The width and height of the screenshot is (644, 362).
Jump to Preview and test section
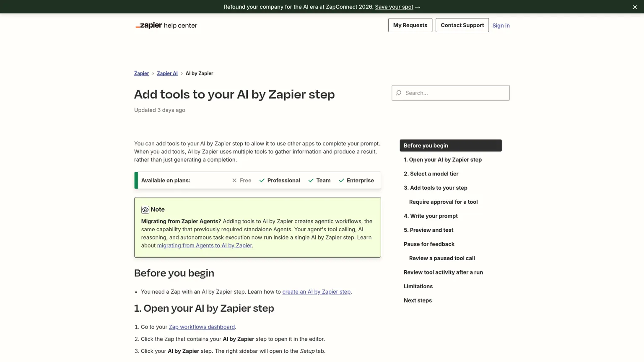click(428, 230)
